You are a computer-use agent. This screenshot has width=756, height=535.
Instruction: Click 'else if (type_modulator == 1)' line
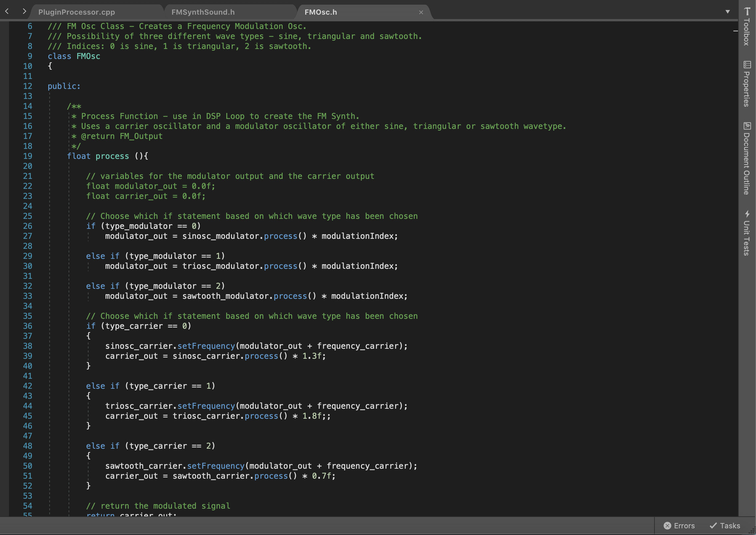tap(155, 256)
